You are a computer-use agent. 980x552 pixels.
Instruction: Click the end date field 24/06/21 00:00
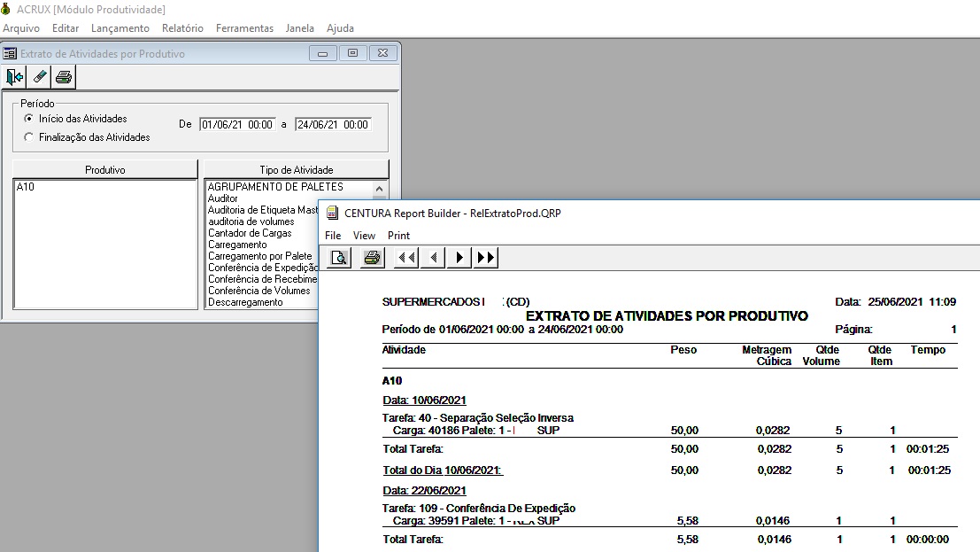333,125
